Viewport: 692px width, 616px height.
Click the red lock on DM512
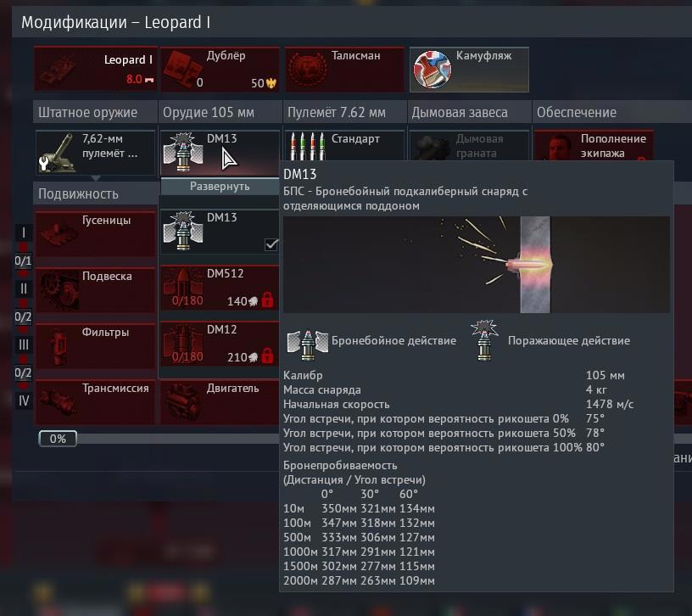pyautogui.click(x=267, y=300)
